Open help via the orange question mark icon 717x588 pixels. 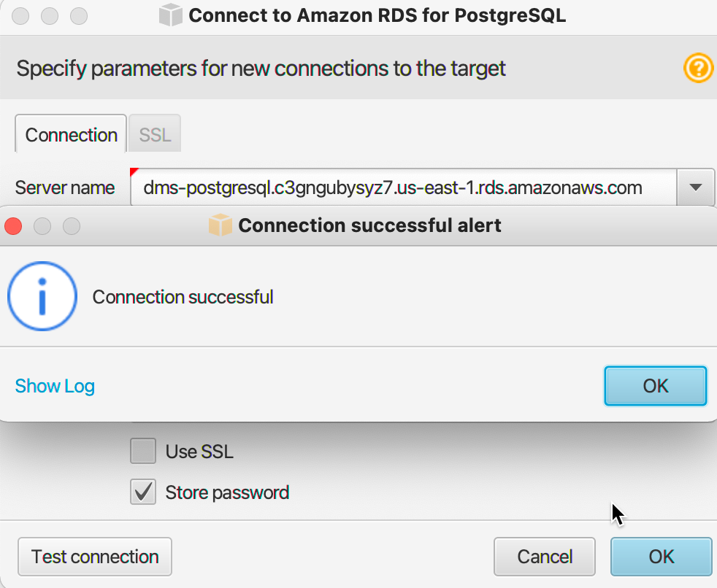pos(698,68)
